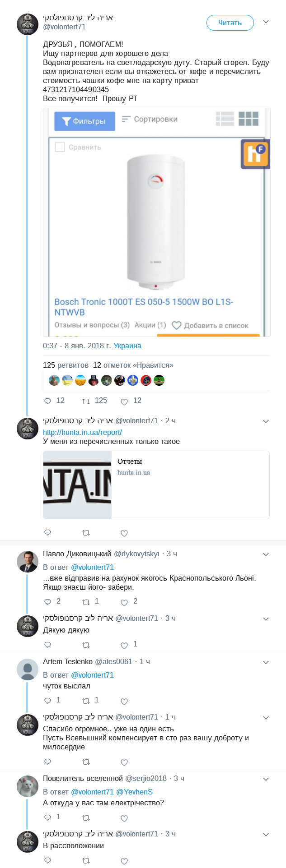Open options chevron on Павло Диковицький's reply

[x=266, y=554]
